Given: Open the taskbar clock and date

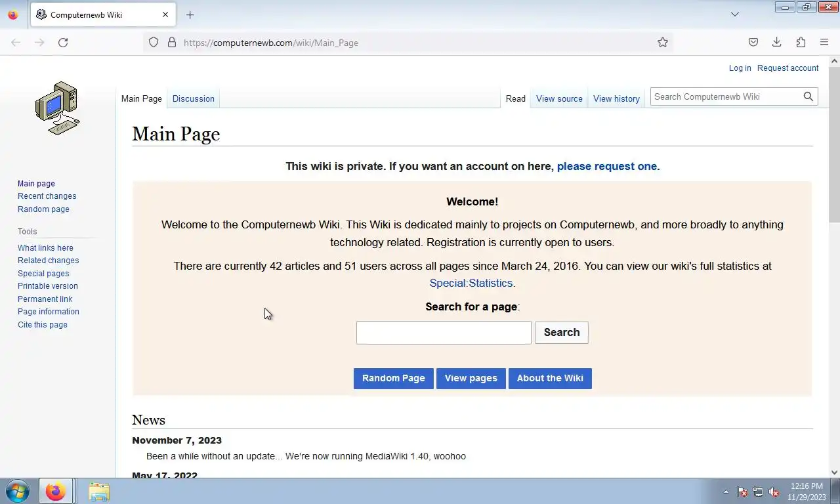Looking at the screenshot, I should tap(807, 492).
